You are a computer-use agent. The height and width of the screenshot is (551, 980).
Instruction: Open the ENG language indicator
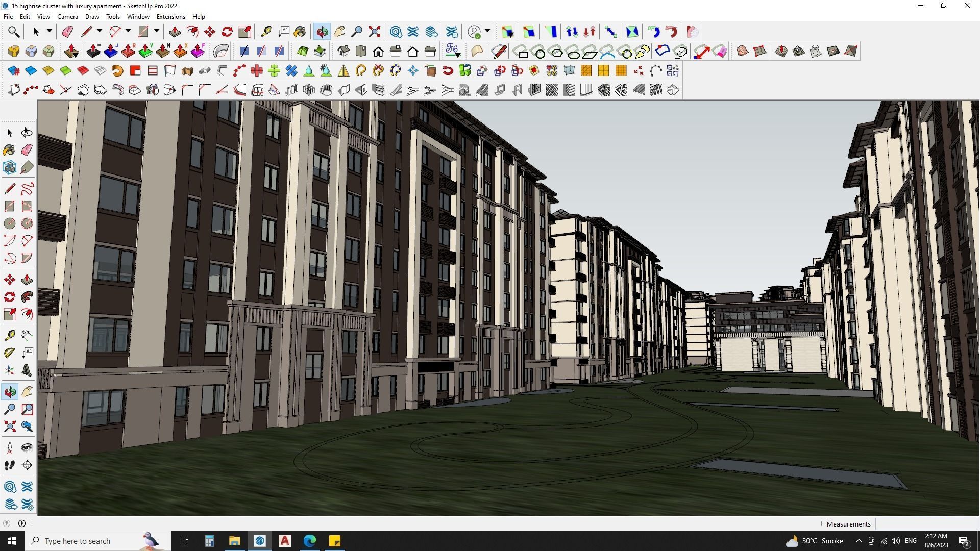coord(911,541)
